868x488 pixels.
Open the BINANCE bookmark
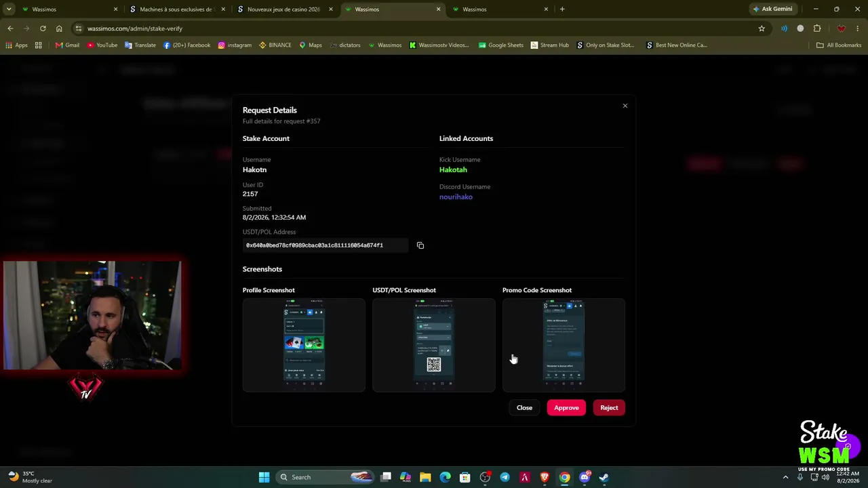pyautogui.click(x=275, y=45)
